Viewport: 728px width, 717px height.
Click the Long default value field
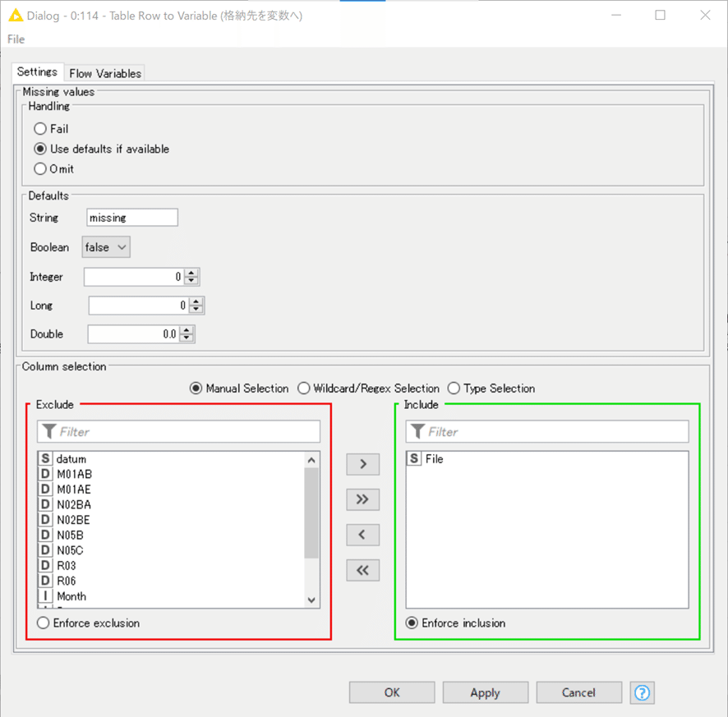(139, 306)
